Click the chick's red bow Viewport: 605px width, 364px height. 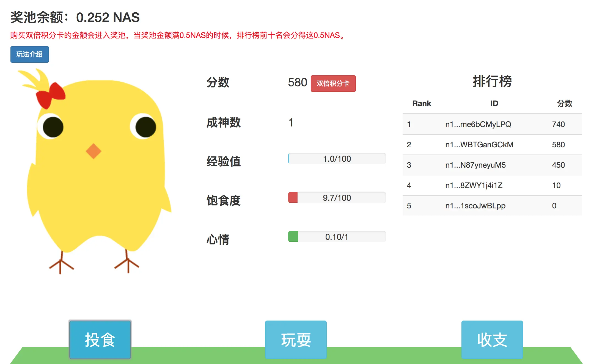click(x=51, y=96)
